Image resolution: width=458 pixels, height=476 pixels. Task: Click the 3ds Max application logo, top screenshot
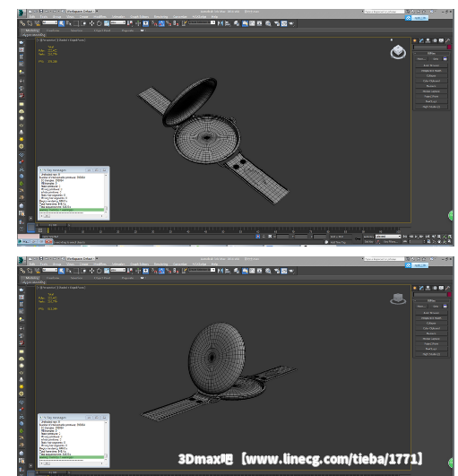(22, 13)
